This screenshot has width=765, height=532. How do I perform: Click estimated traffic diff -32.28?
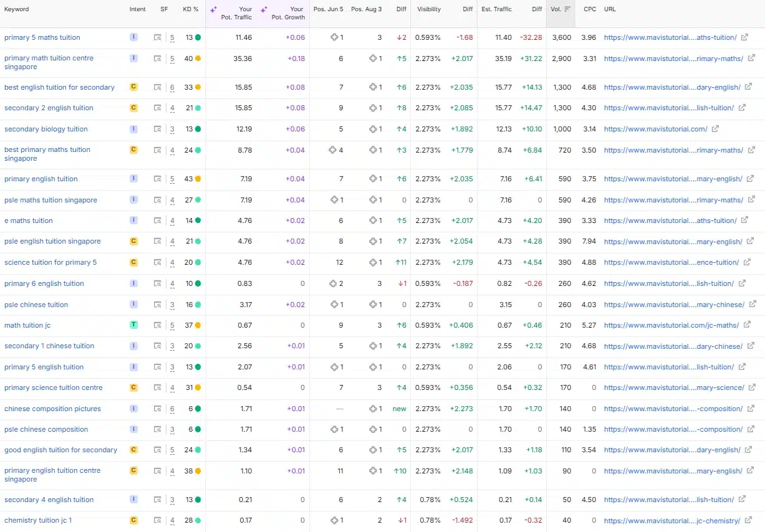point(531,37)
